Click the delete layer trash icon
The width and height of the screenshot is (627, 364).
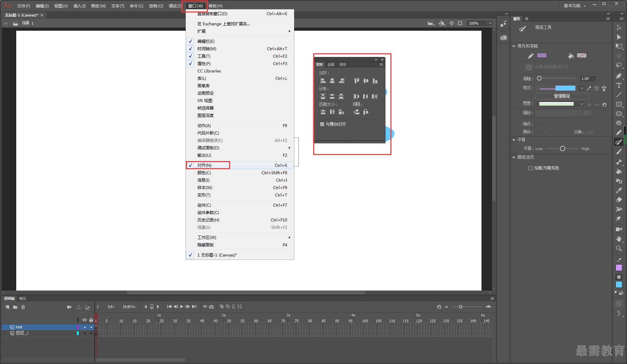pyautogui.click(x=23, y=307)
